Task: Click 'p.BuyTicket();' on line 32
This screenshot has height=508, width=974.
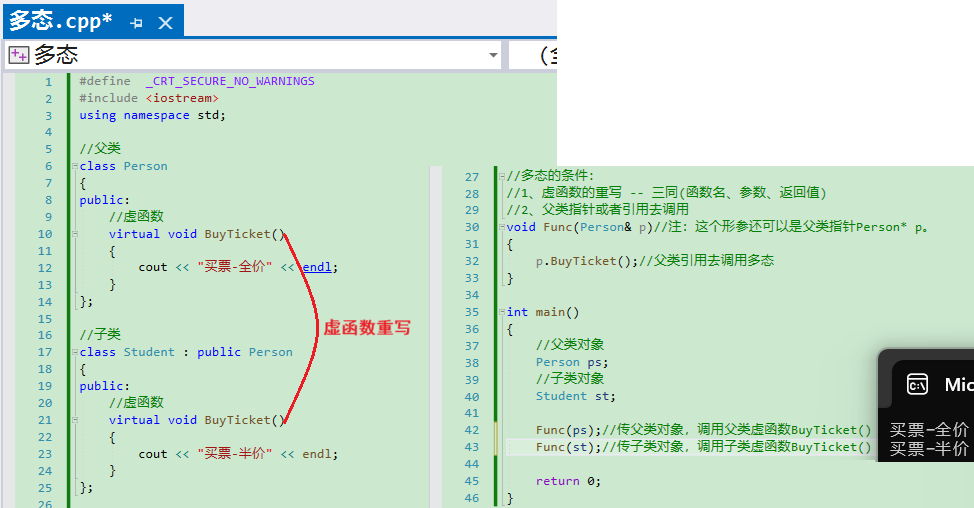Action: click(587, 261)
